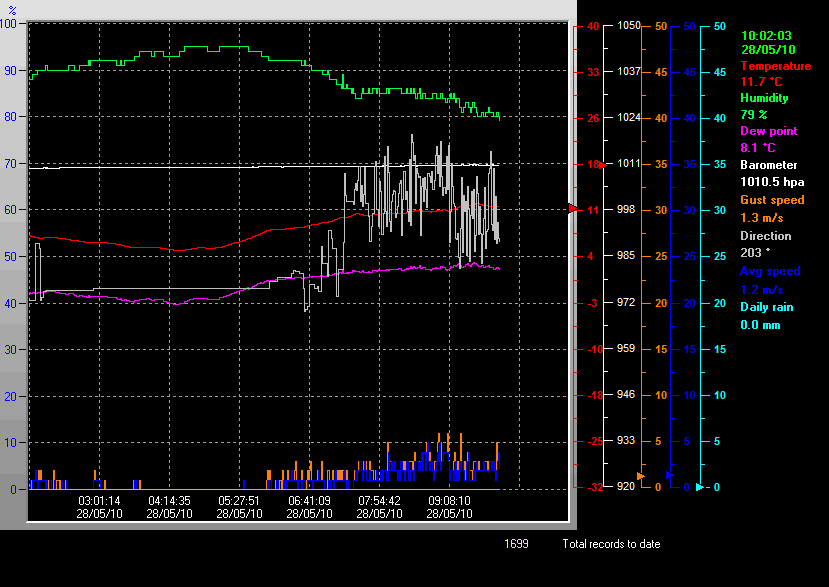Screen dimensions: 829x587
Task: Select the Direction legend label
Action: tap(766, 236)
